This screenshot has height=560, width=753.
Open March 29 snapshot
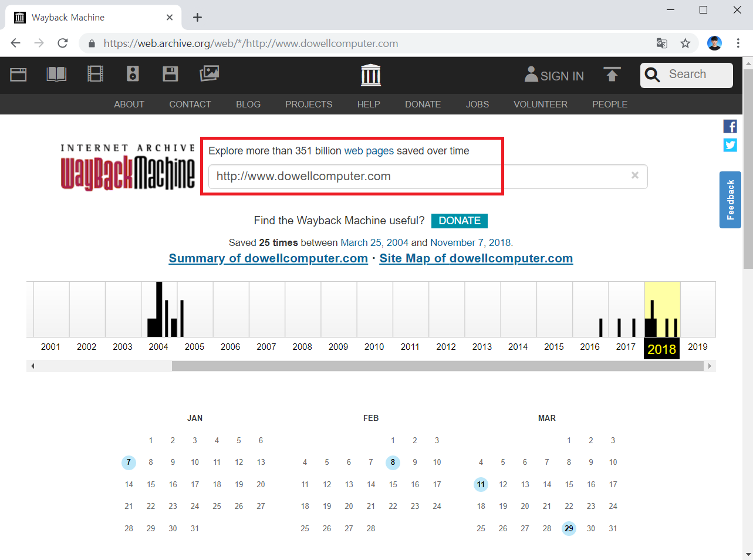click(x=569, y=529)
